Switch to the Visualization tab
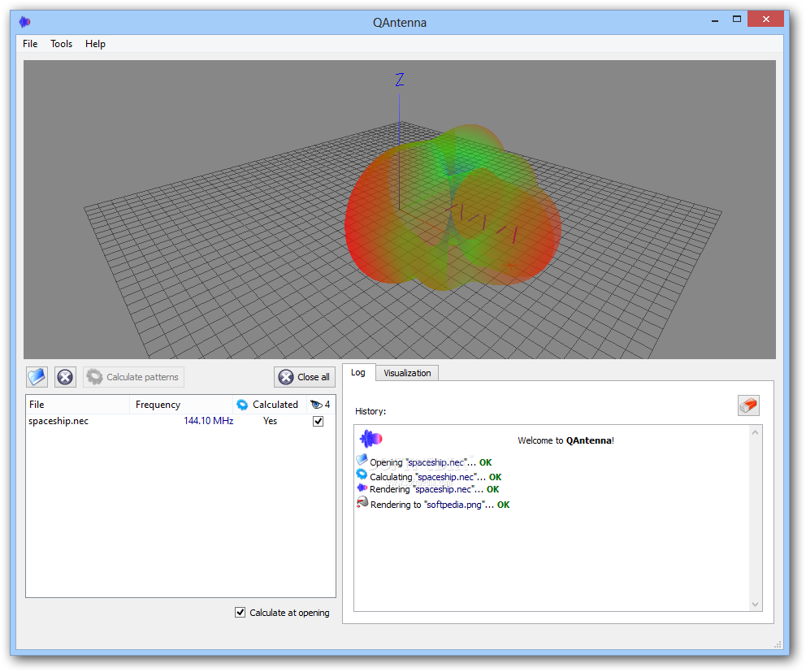This screenshot has width=806, height=672. (x=407, y=373)
